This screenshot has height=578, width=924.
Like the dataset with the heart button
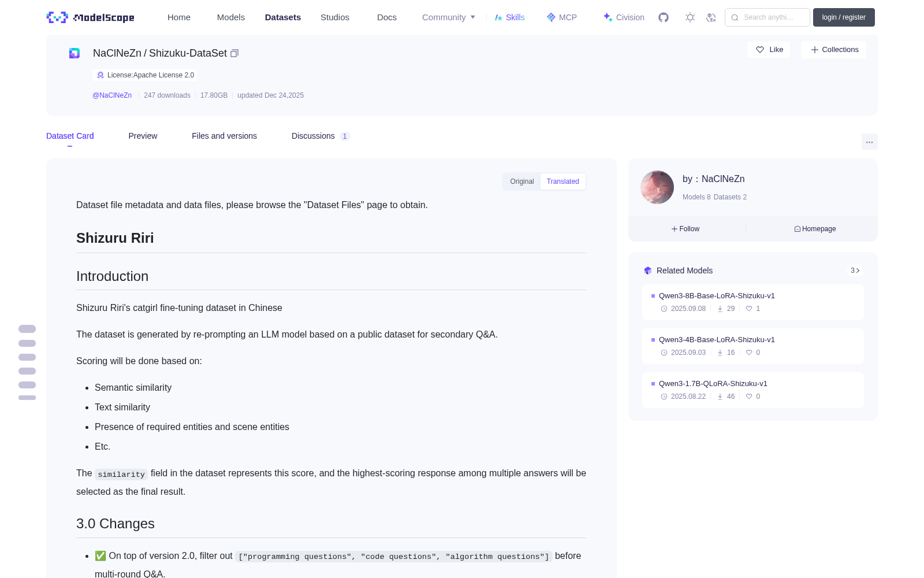tap(769, 50)
